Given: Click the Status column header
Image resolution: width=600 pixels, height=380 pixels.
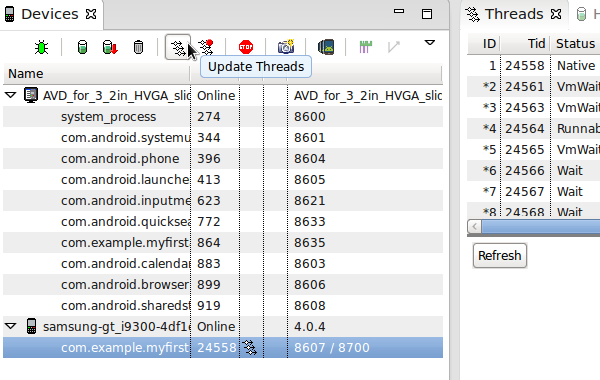Looking at the screenshot, I should 576,44.
